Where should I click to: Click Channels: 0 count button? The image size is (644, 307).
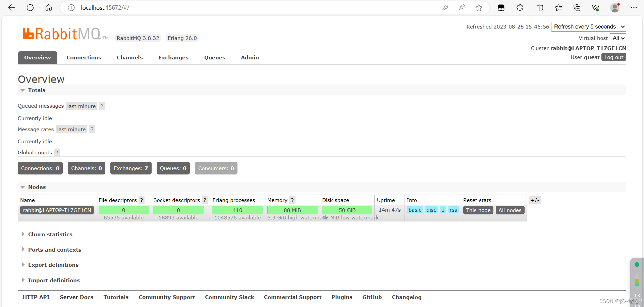click(87, 168)
